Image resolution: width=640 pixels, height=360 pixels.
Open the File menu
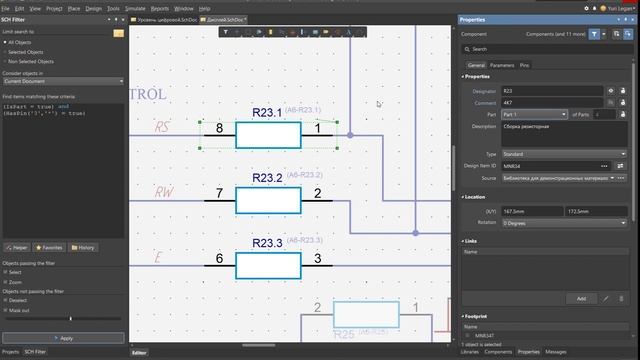point(5,9)
